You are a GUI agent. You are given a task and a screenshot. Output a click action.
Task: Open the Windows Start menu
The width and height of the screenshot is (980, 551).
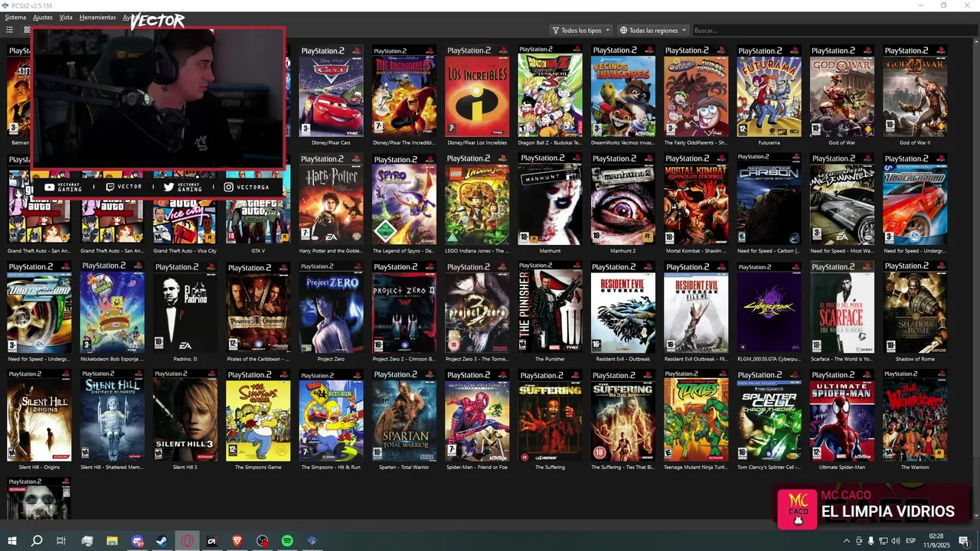click(11, 541)
